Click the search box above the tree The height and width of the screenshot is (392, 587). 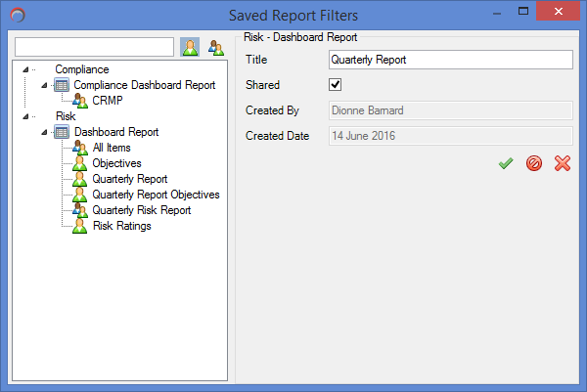point(94,47)
